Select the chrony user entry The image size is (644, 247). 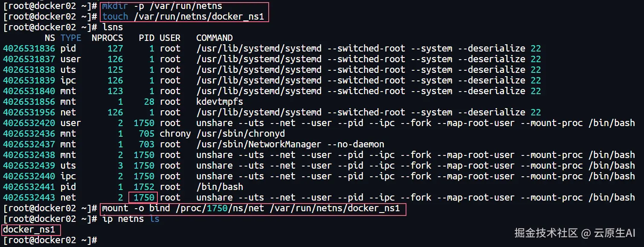point(175,134)
